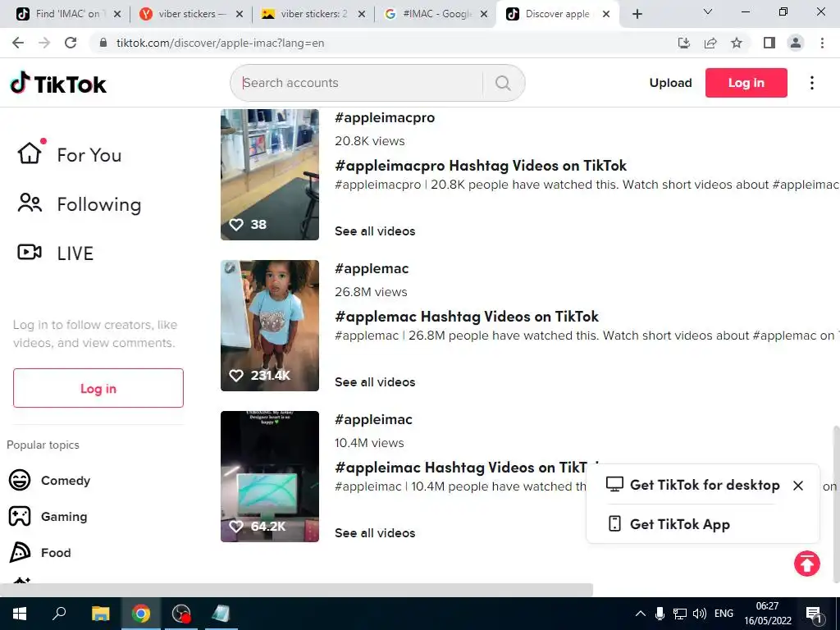Click the 10.4M views text
Viewport: 840px width, 630px height.
point(369,443)
